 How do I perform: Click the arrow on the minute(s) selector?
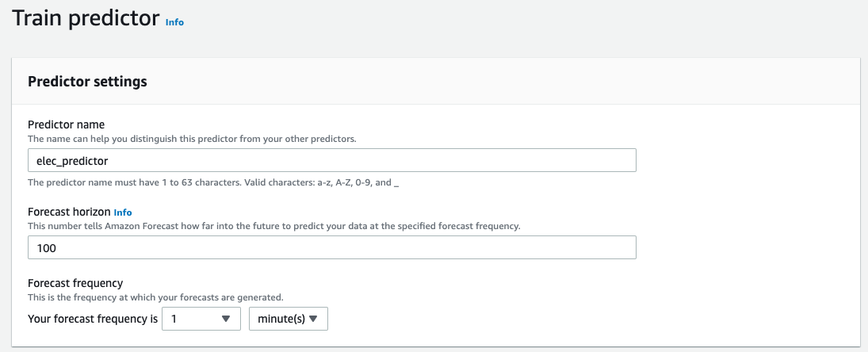coord(313,319)
